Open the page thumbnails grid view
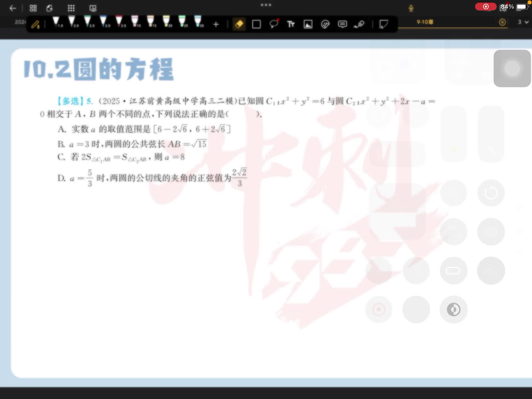The width and height of the screenshot is (532, 399). pyautogui.click(x=33, y=8)
